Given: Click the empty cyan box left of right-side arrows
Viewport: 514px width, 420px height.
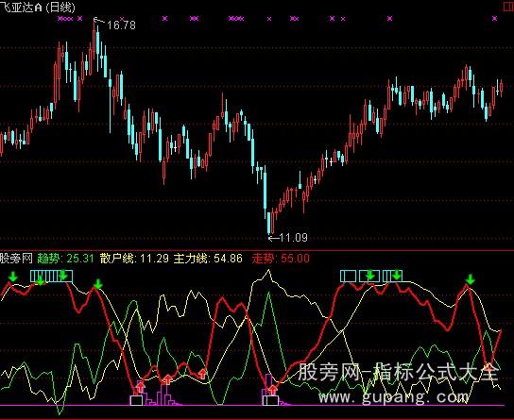Looking at the screenshot, I should [348, 276].
